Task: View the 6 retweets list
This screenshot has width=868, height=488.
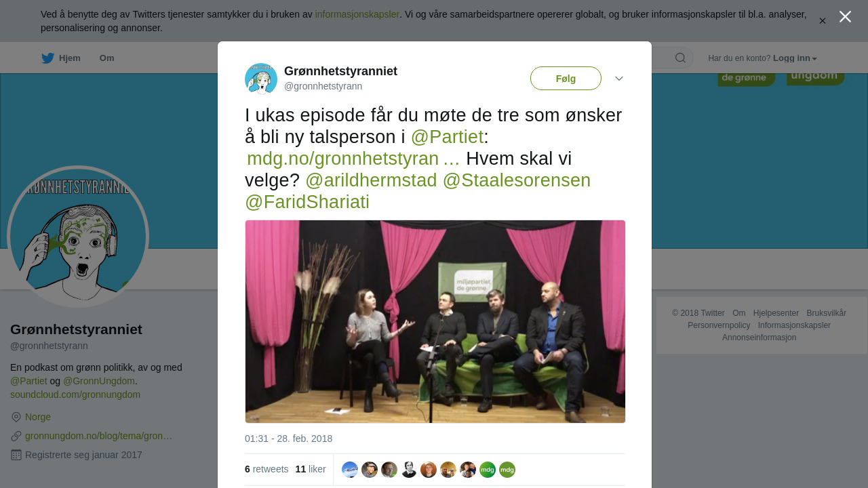Action: [x=267, y=469]
